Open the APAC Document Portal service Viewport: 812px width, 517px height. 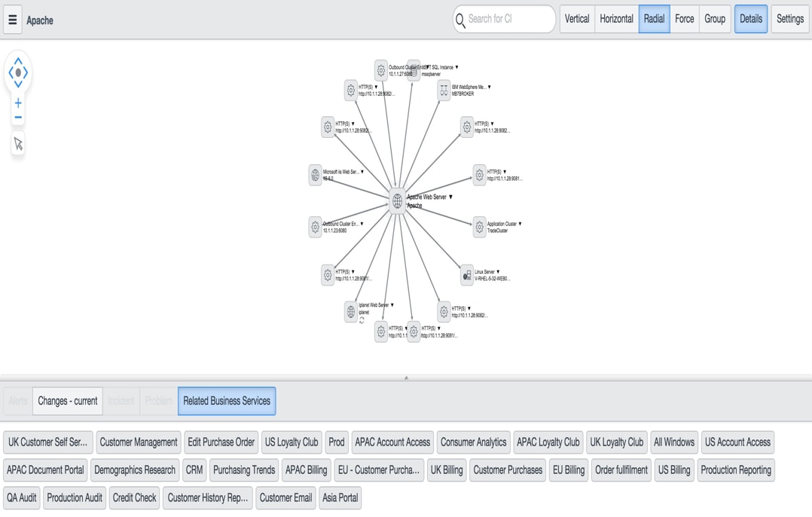click(45, 470)
